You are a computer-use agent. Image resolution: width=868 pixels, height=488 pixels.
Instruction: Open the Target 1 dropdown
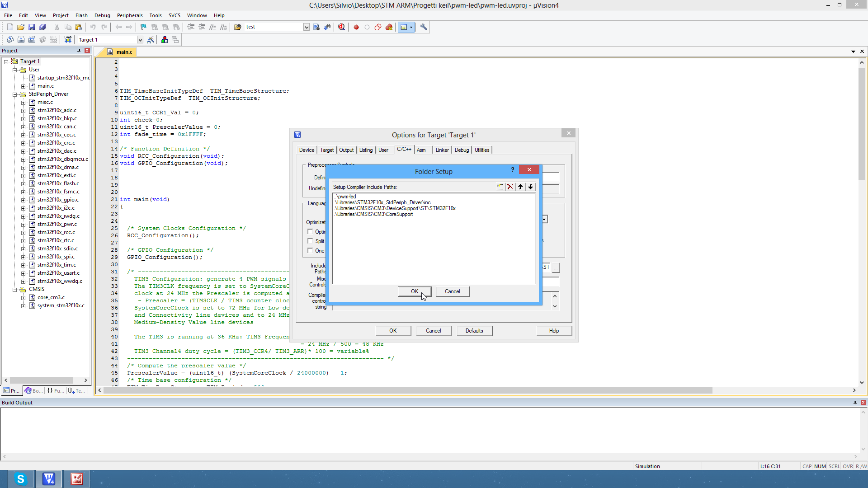140,40
